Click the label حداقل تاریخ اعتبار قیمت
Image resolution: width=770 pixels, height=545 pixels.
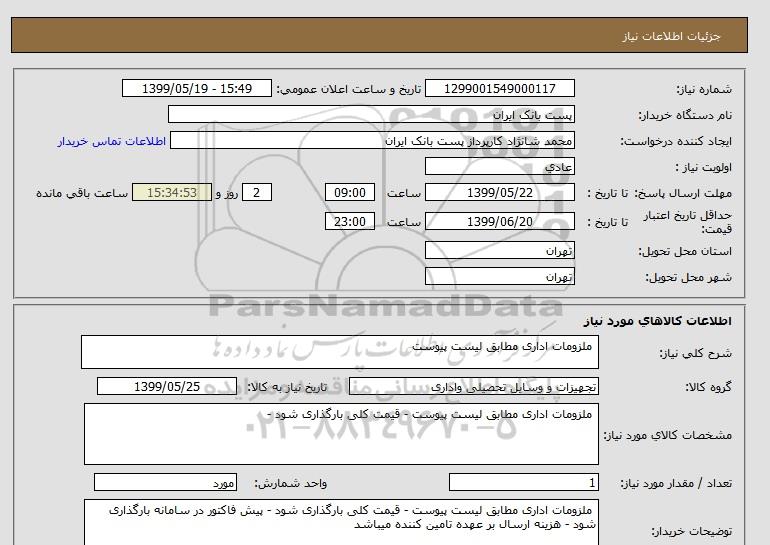click(688, 222)
